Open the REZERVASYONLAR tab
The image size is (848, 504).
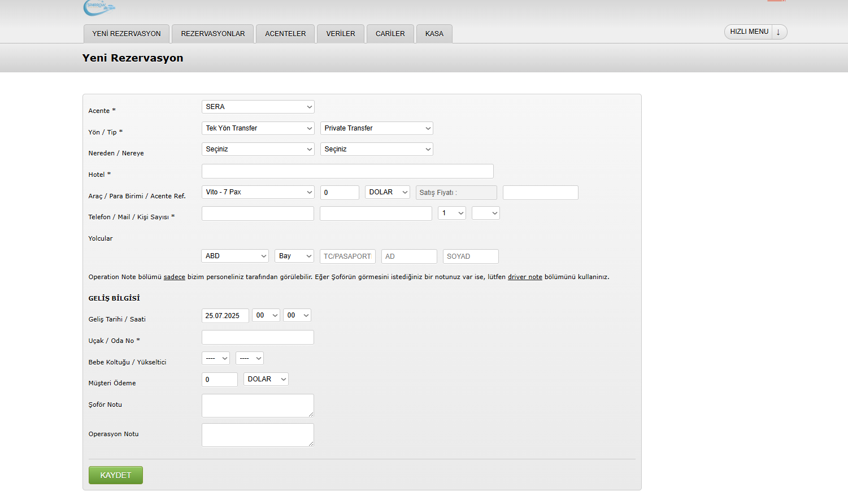point(213,34)
